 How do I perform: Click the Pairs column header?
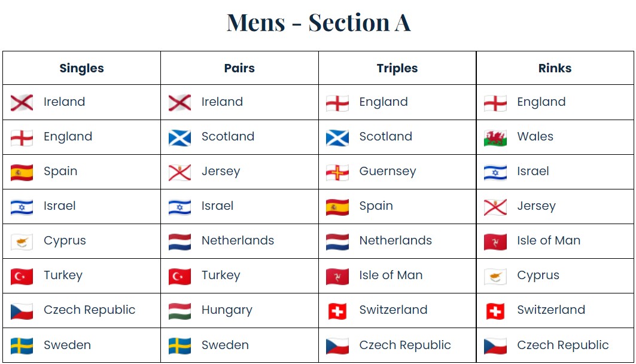(x=239, y=68)
